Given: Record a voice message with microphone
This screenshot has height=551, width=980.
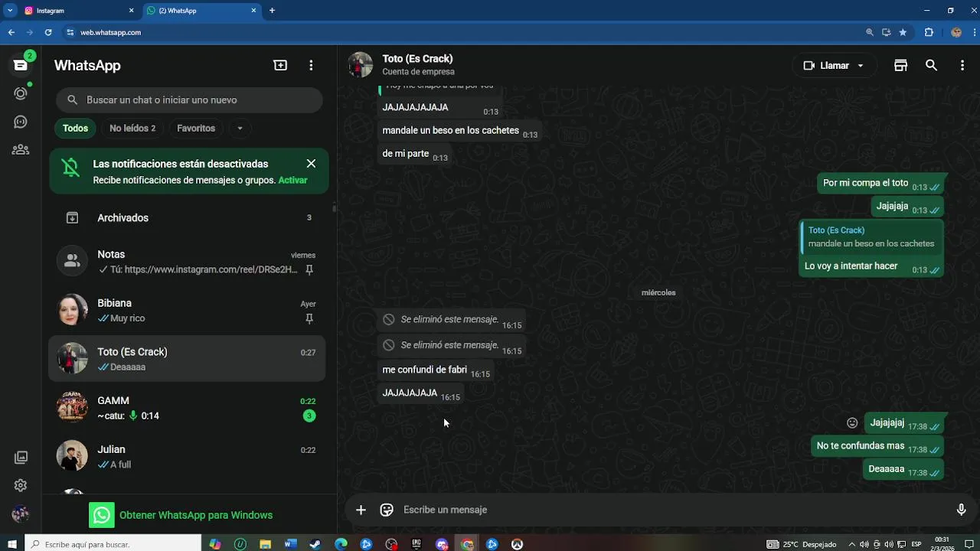Looking at the screenshot, I should [x=961, y=510].
